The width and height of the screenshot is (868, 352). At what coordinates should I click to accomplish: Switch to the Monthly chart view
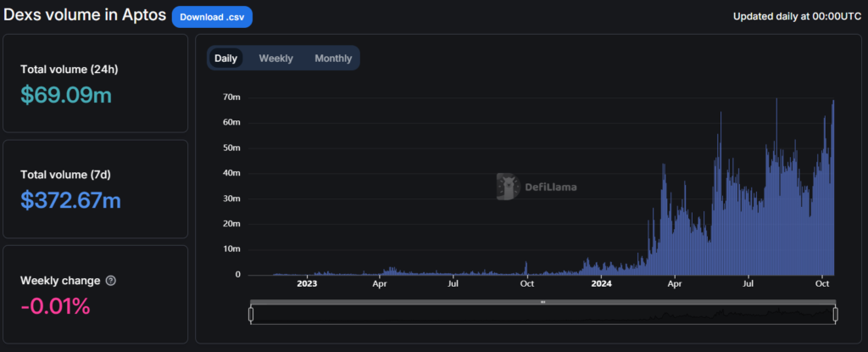[333, 59]
